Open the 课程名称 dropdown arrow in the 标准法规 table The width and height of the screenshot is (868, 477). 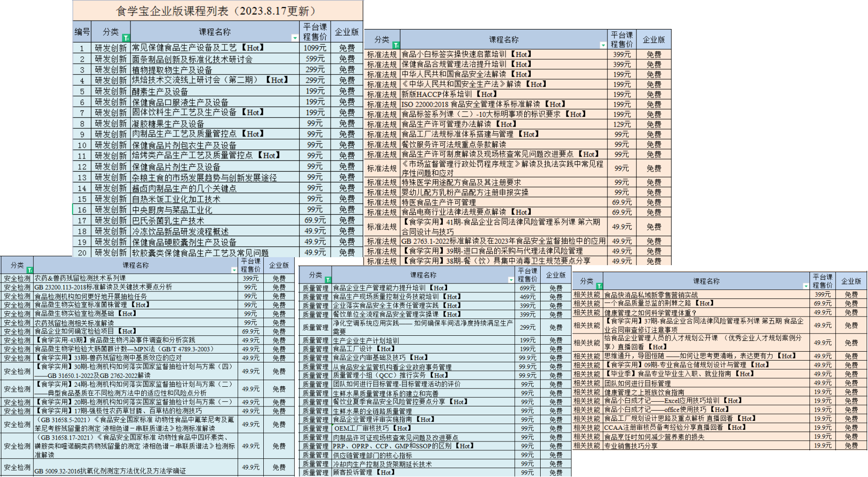click(603, 45)
